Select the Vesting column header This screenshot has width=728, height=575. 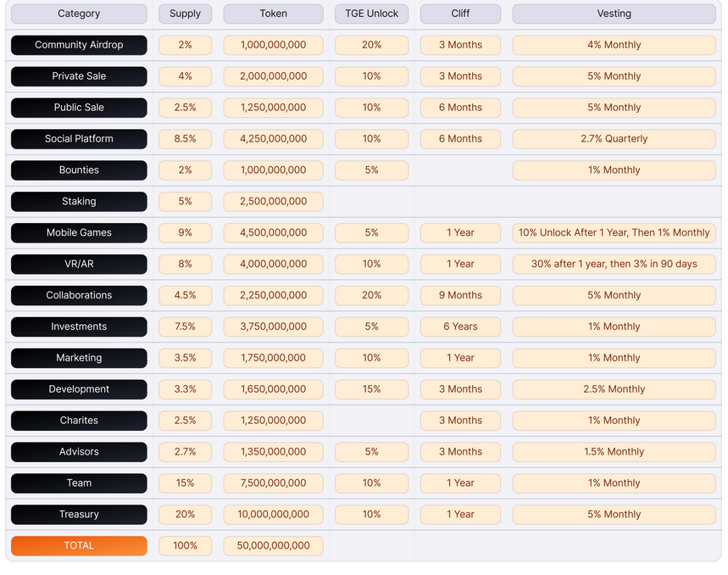(614, 14)
